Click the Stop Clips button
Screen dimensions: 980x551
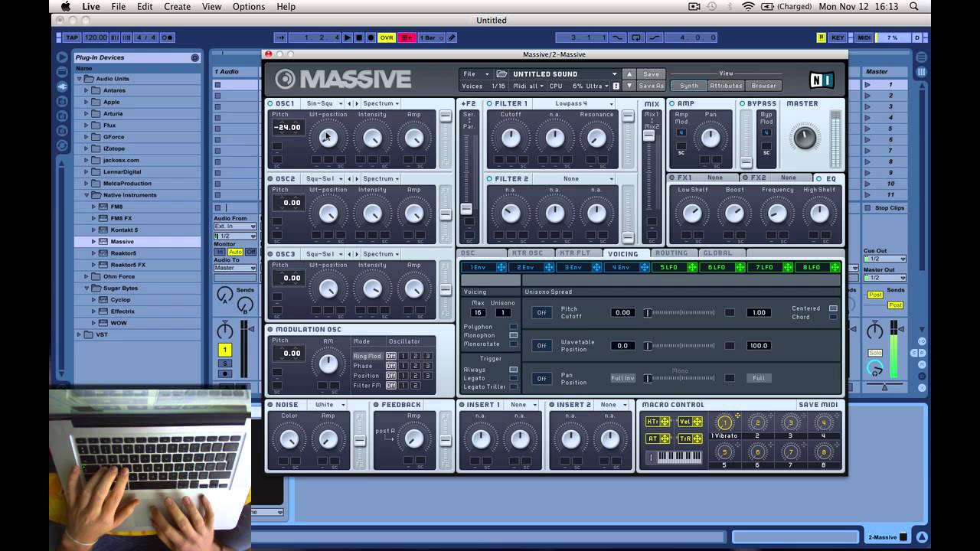[x=889, y=208]
